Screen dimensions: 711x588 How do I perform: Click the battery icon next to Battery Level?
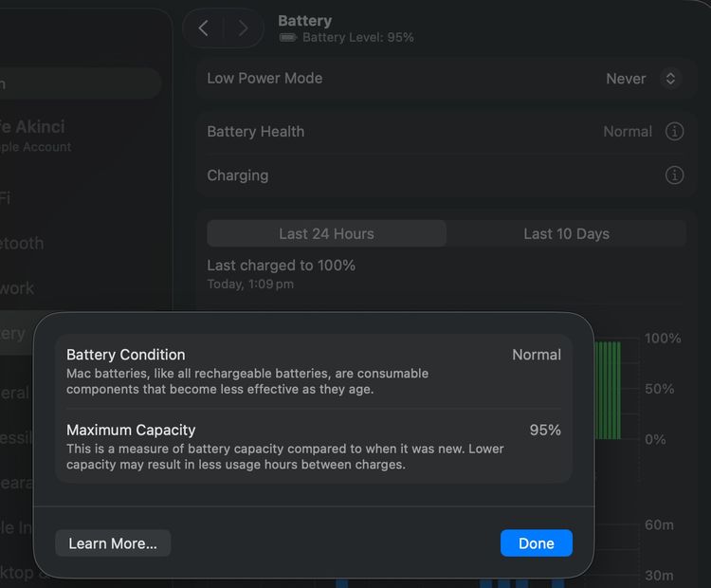coord(288,37)
